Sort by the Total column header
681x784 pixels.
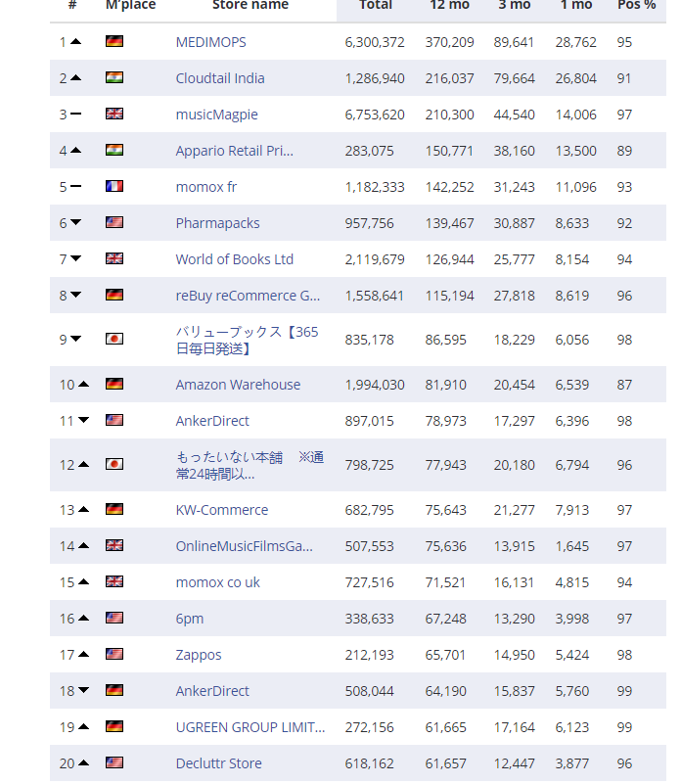tap(376, 6)
